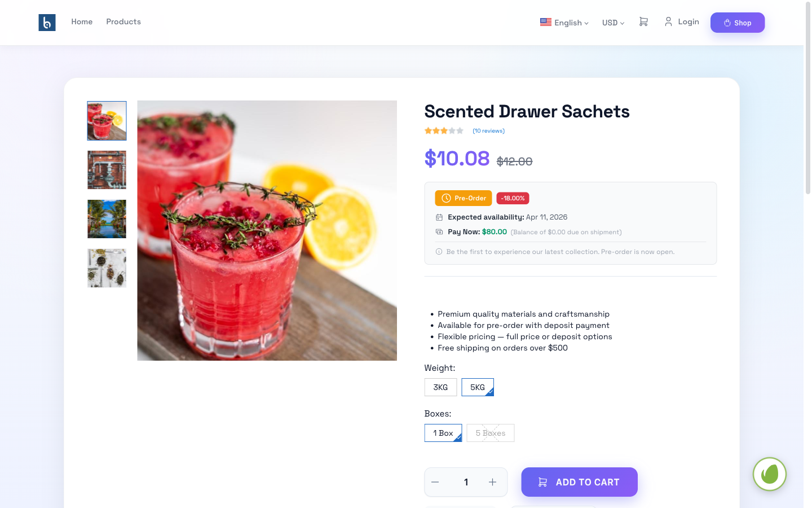Open the green leaf chat widget
812x508 pixels.
769,474
